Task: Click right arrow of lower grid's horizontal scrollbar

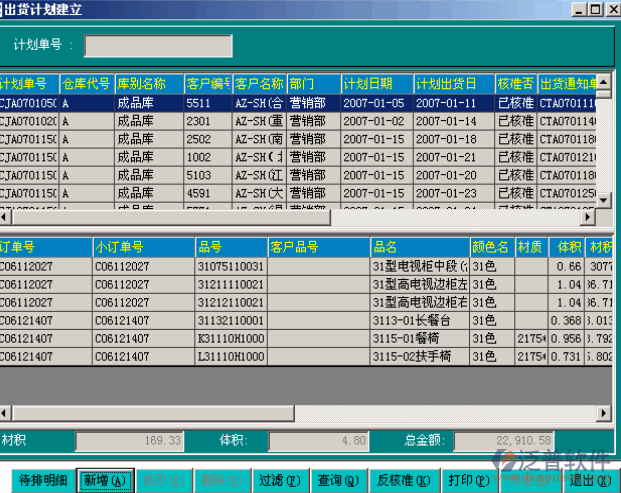Action: (603, 412)
